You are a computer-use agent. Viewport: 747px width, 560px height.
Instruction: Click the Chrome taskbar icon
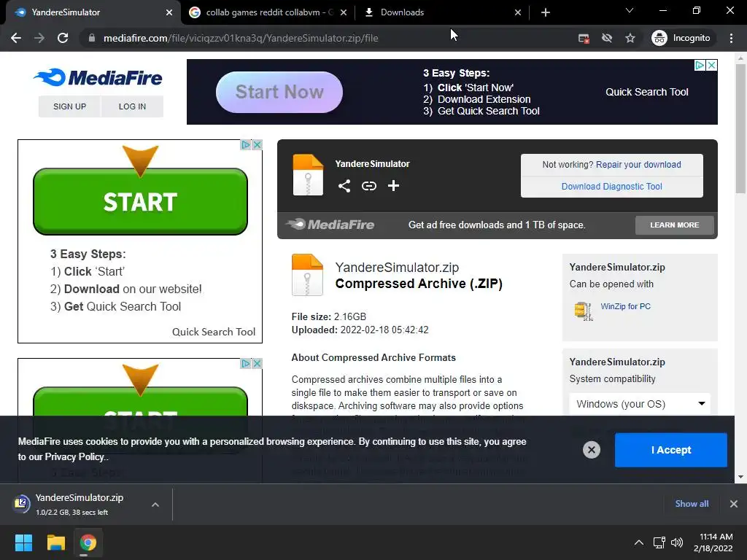(88, 542)
